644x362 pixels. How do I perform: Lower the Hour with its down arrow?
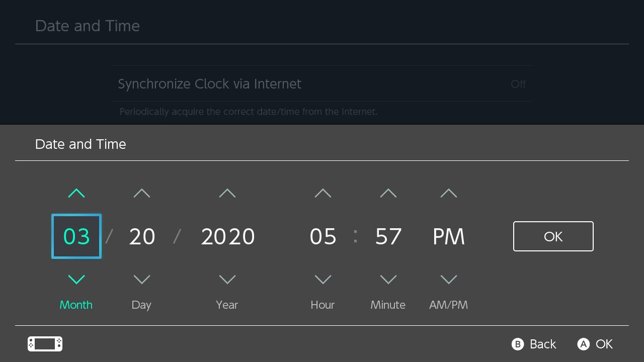coord(323,280)
